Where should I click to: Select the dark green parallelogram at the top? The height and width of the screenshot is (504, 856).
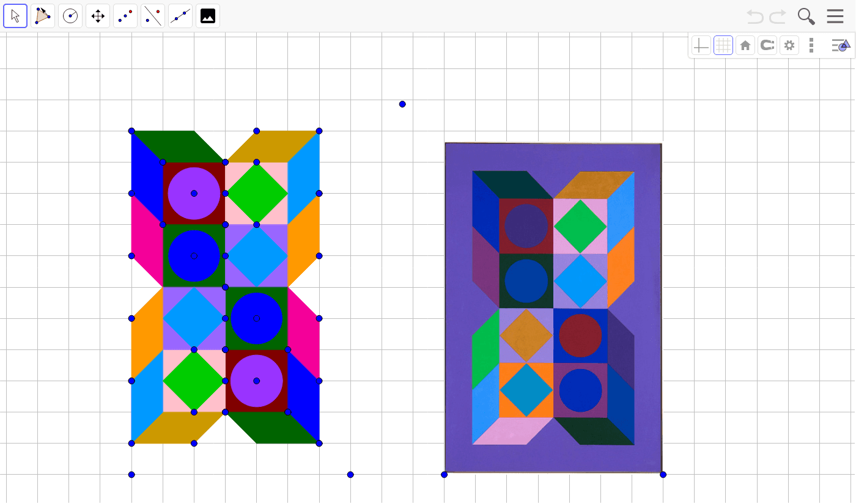[x=179, y=147]
